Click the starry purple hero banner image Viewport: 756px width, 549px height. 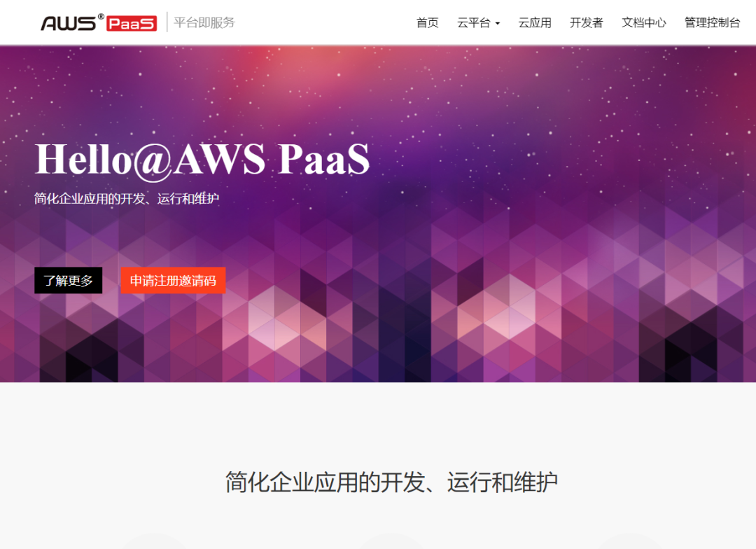tap(378, 214)
